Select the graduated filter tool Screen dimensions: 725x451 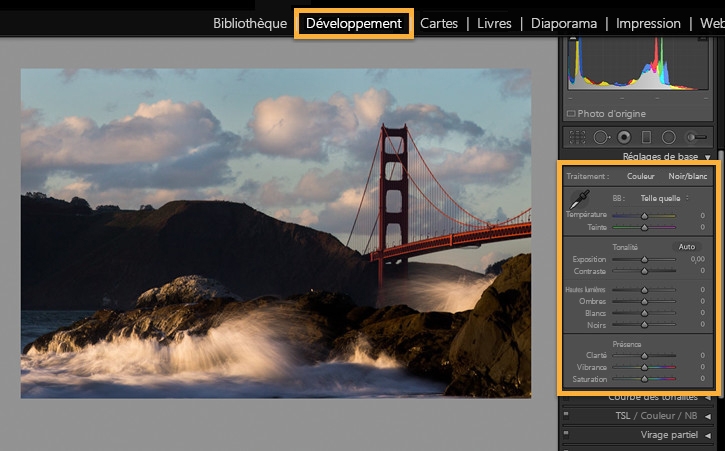(x=646, y=137)
